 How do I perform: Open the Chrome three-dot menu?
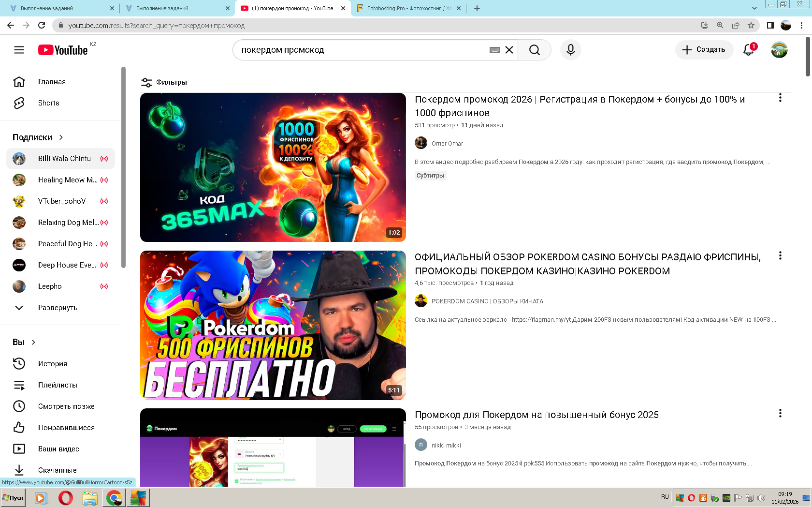click(802, 25)
